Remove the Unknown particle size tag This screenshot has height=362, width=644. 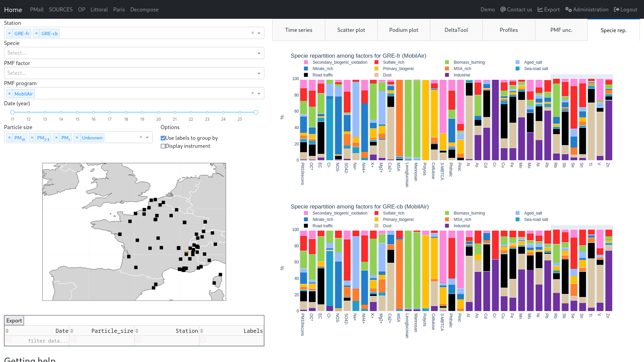coord(77,138)
